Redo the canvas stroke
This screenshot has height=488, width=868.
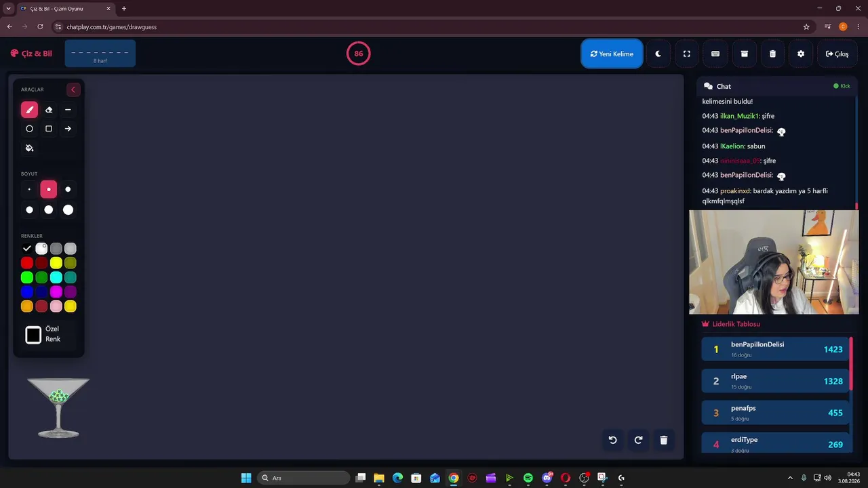point(638,440)
